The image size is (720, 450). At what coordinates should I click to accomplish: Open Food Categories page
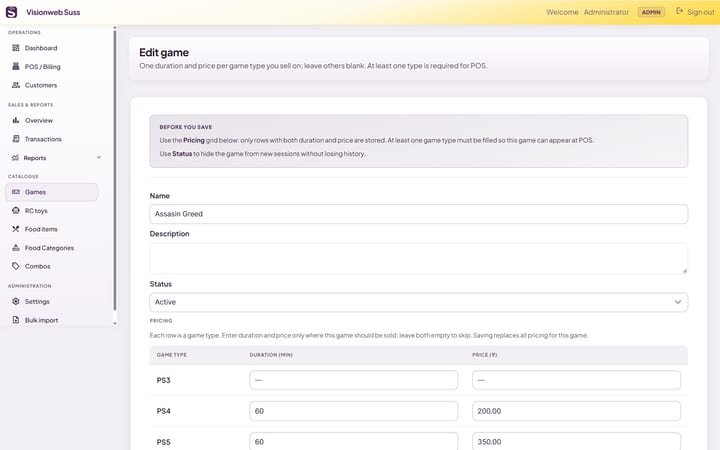51,248
